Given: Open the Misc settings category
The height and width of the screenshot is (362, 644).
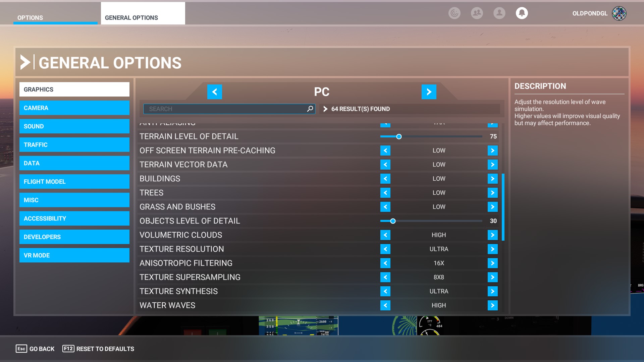Looking at the screenshot, I should click(74, 200).
